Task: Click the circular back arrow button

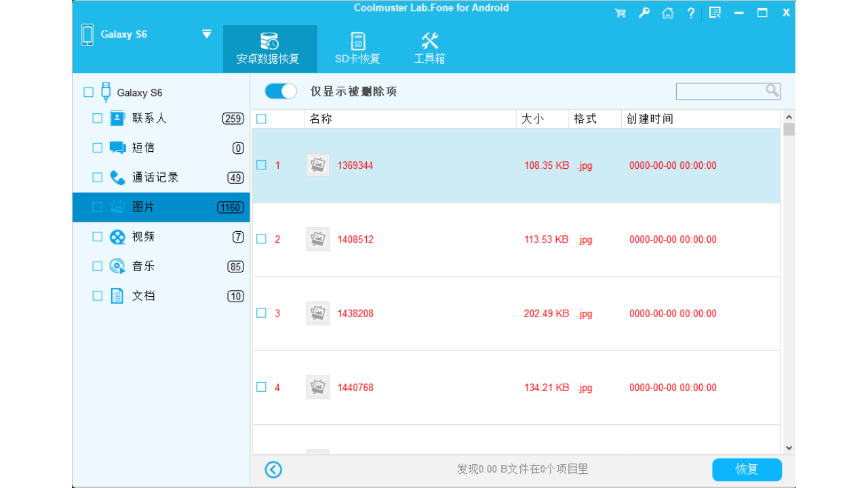Action: point(273,469)
